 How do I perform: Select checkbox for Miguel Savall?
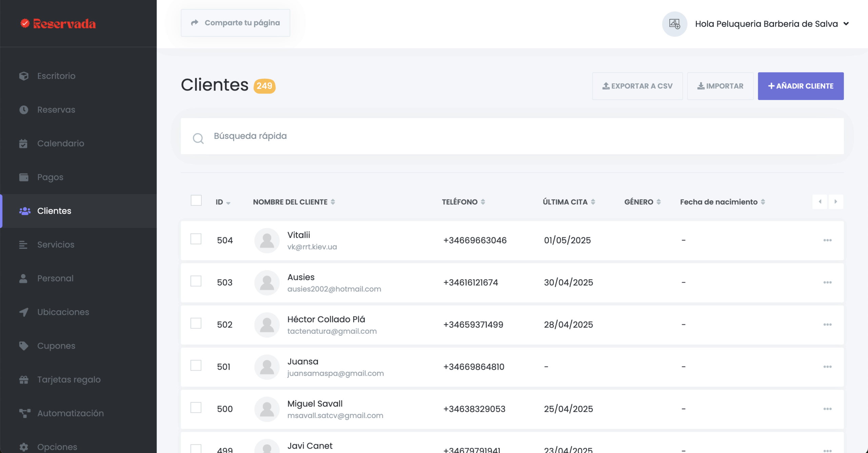point(196,408)
